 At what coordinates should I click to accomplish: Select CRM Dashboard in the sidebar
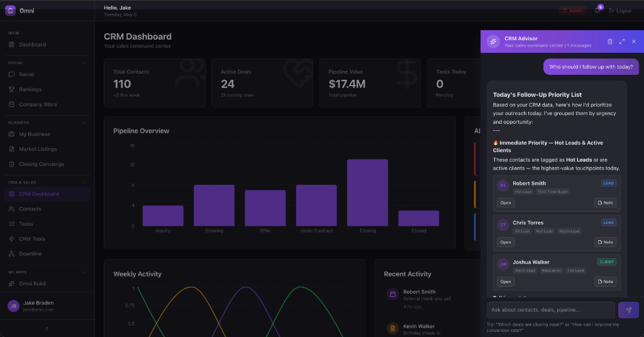[47, 194]
